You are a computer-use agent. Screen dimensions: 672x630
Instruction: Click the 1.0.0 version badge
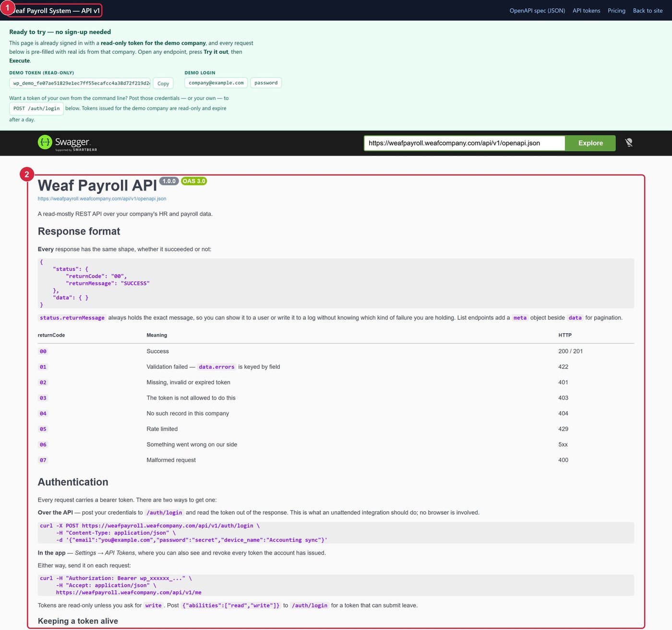[169, 181]
